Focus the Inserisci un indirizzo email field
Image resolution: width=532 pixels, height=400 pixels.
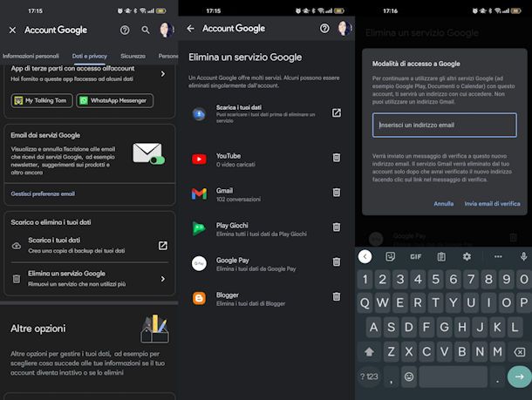click(x=445, y=125)
